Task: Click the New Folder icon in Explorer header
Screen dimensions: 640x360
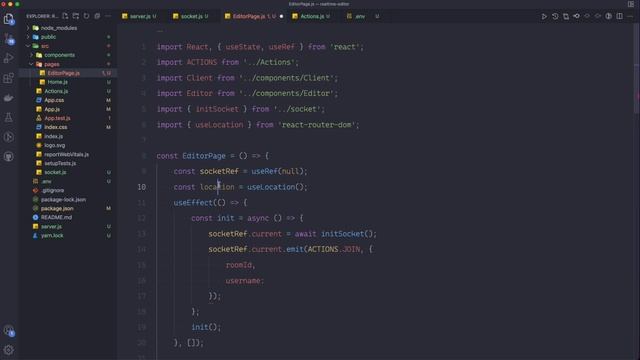Action: tap(76, 16)
